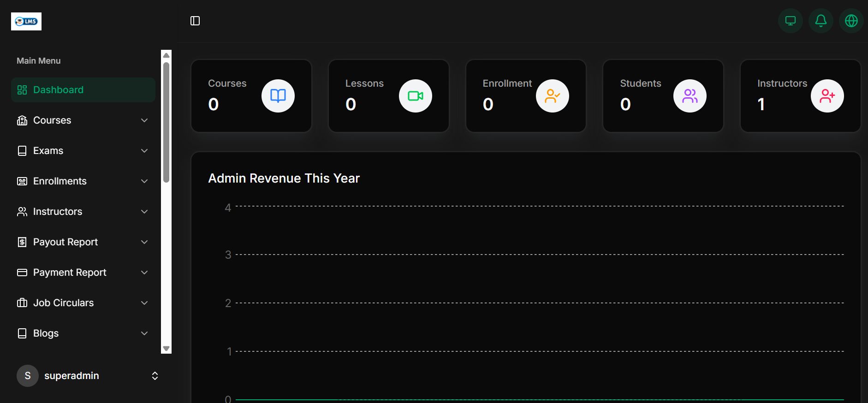
Task: Expand the Payout Report chevron
Action: click(x=144, y=242)
